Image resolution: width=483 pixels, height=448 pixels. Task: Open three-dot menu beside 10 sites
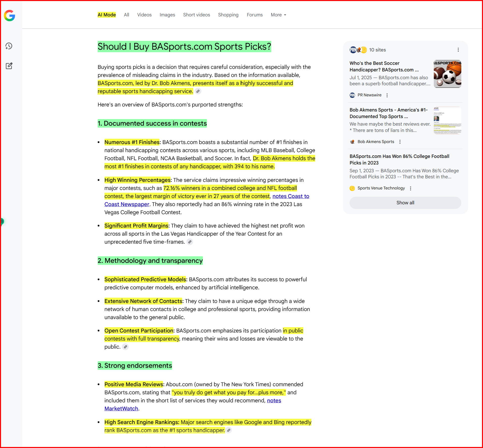458,50
